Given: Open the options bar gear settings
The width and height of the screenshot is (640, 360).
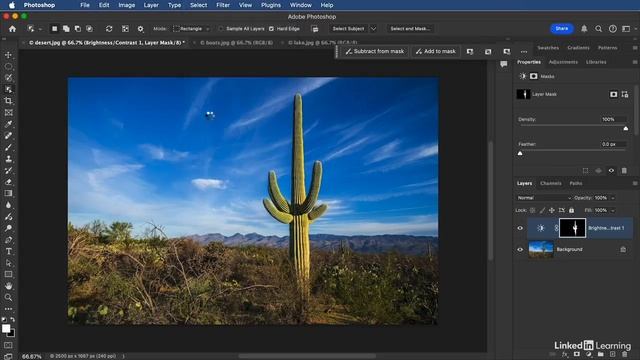Looking at the screenshot, I should 140,29.
